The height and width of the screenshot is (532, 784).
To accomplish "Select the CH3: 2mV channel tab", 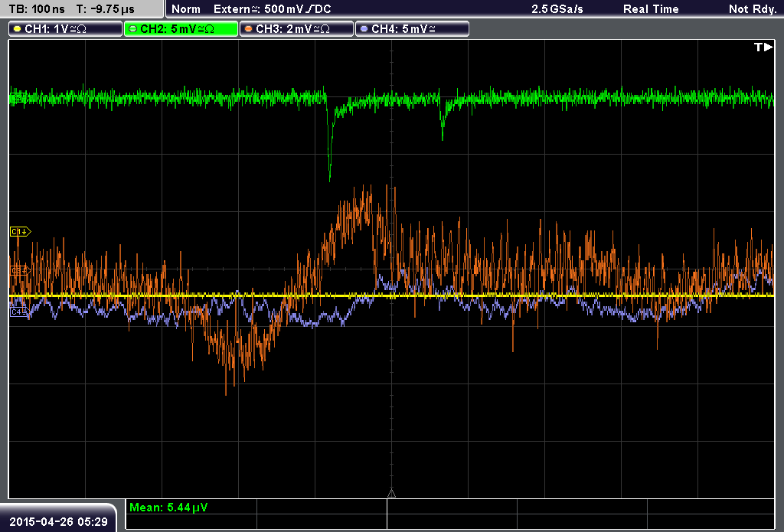I will pyautogui.click(x=296, y=29).
